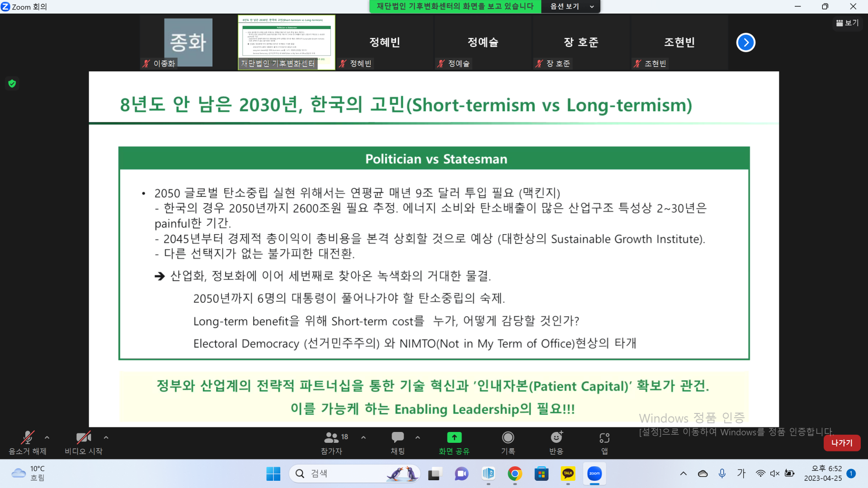
Task: Click the muted volume tray icon
Action: [775, 474]
